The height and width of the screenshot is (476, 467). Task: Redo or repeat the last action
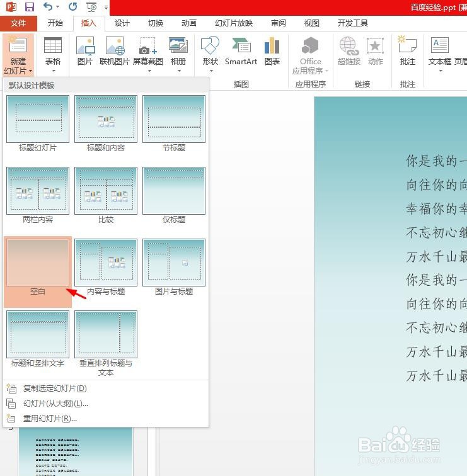[73, 6]
